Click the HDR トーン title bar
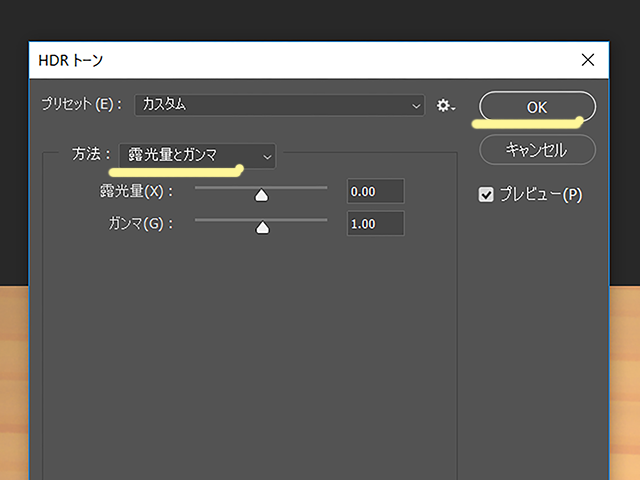 click(x=300, y=60)
